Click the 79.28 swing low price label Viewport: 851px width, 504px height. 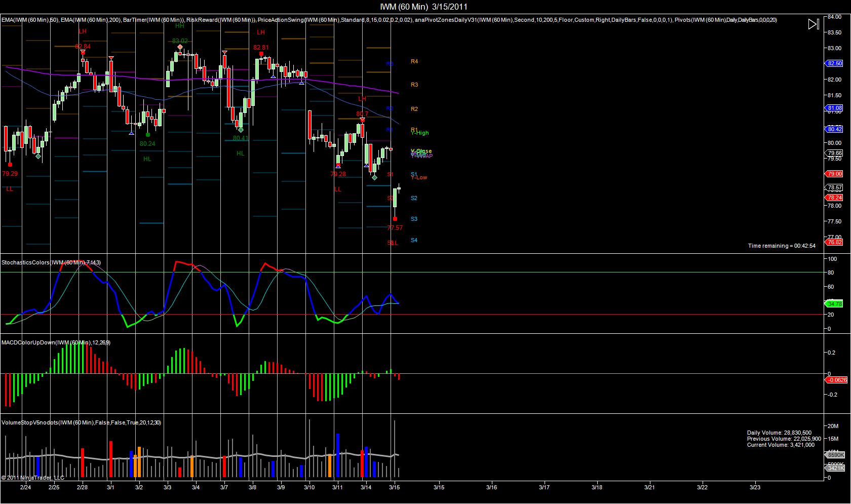tap(338, 174)
